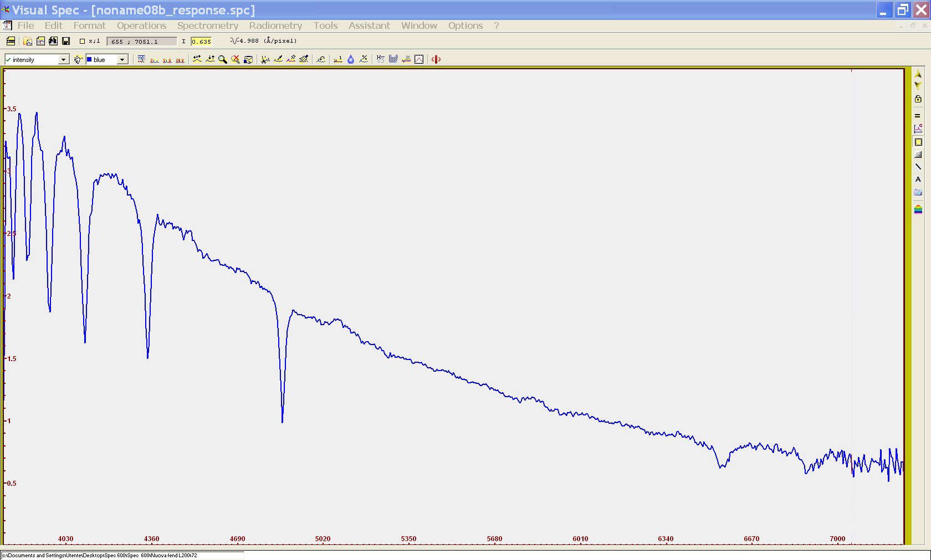Expand the blue color dropdown
The image size is (931, 560).
[x=122, y=59]
